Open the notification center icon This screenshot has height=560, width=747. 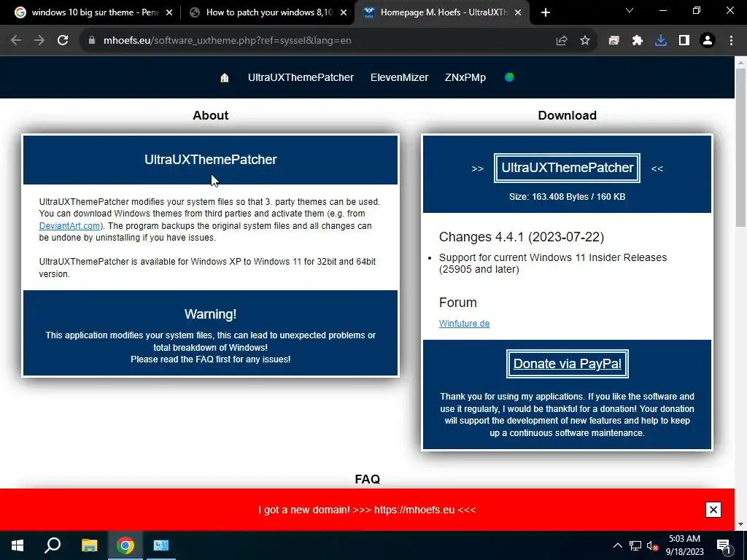[724, 545]
